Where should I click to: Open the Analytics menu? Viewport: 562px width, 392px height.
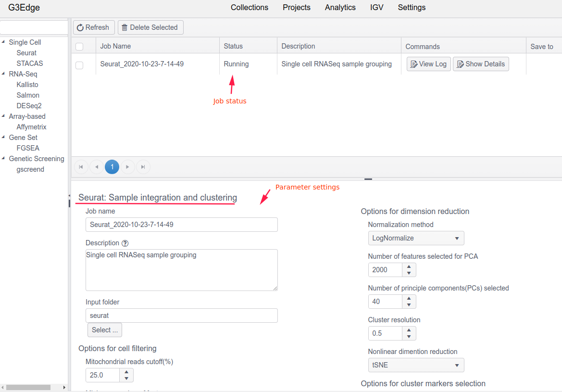pyautogui.click(x=340, y=8)
